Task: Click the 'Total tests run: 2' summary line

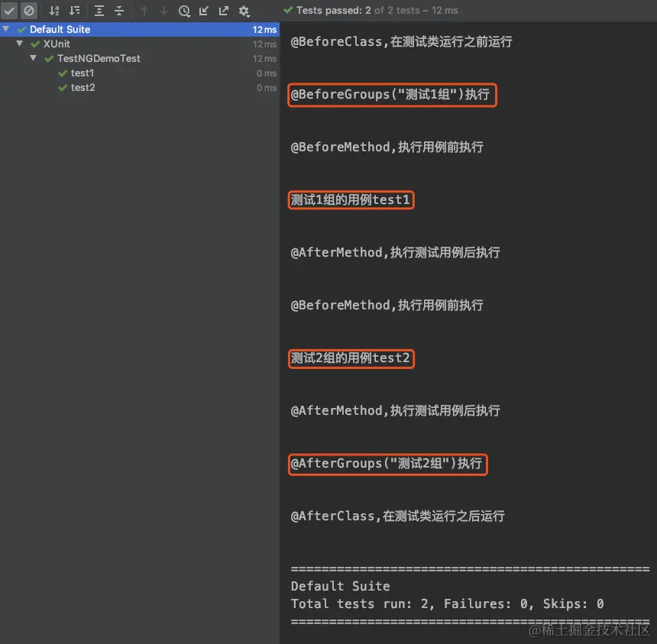Action: [447, 604]
